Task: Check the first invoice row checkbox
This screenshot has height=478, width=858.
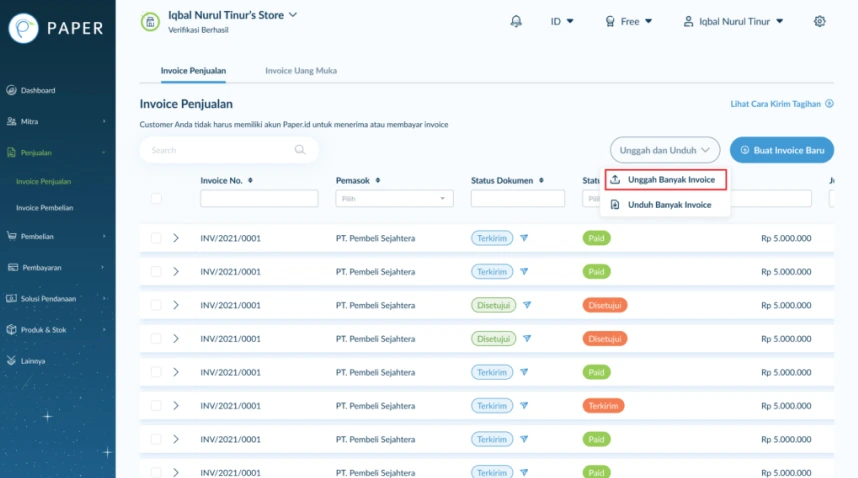Action: pos(156,238)
